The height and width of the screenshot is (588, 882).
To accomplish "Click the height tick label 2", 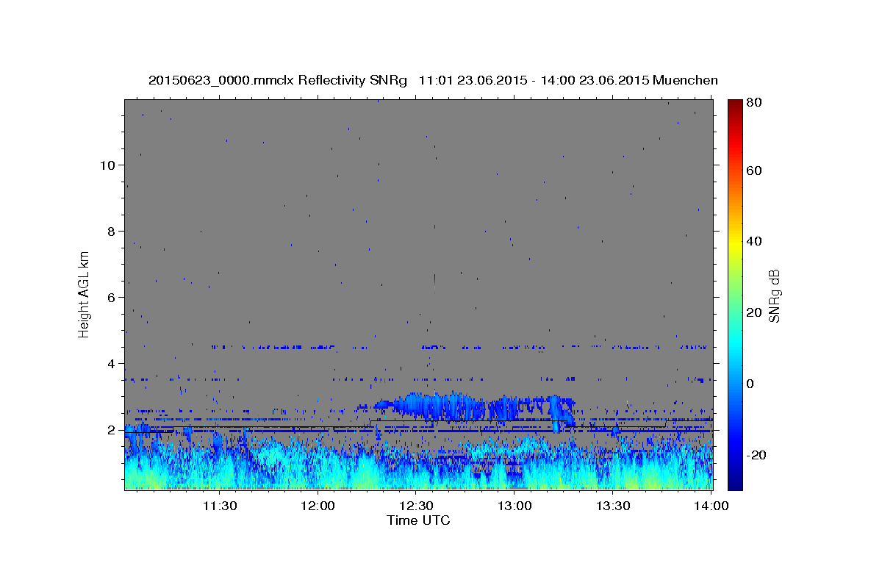I will 112,429.
